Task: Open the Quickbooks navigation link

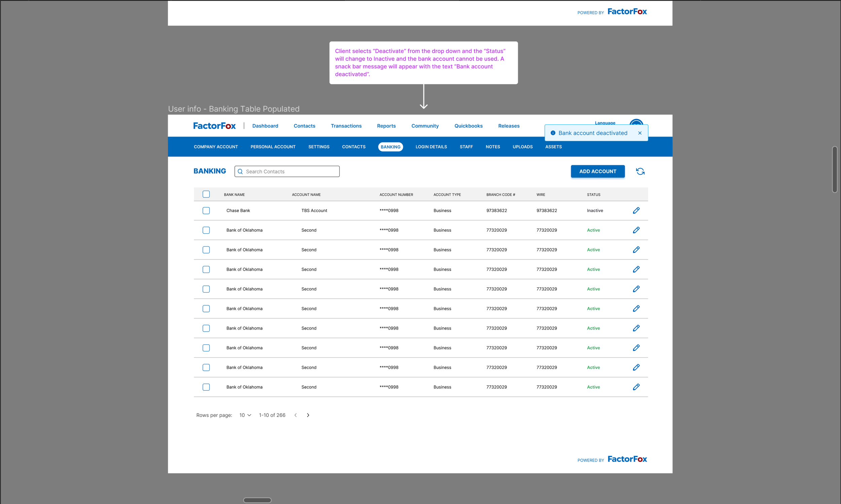Action: (468, 126)
